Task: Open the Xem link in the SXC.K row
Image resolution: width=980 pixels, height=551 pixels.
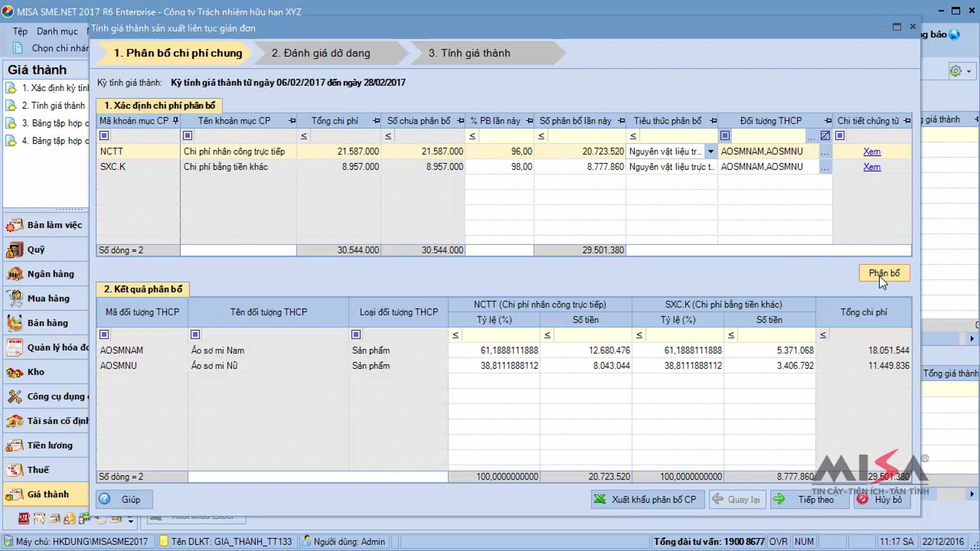Action: (872, 167)
